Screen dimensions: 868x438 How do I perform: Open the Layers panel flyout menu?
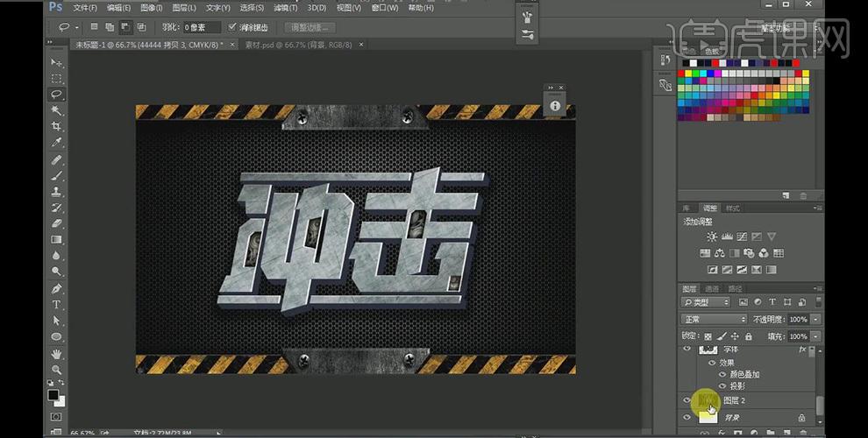tap(819, 288)
